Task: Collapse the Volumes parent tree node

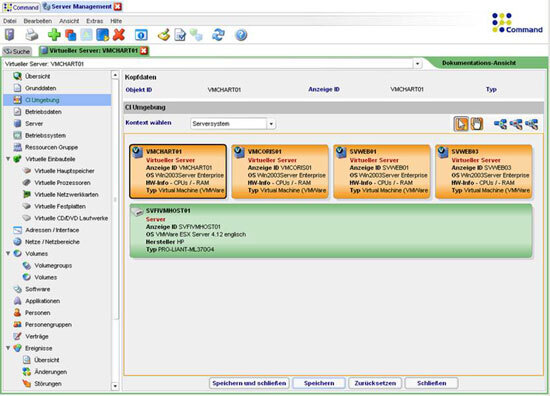Action: (8, 253)
